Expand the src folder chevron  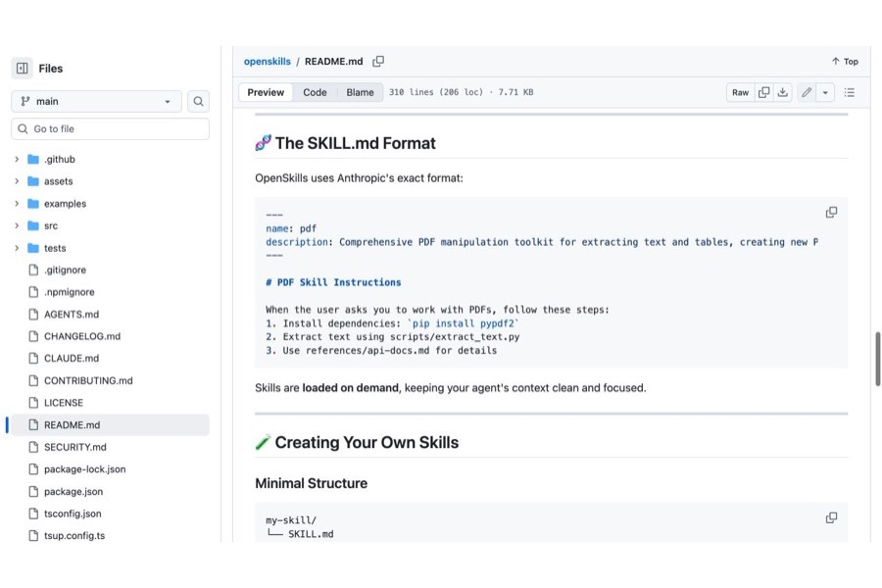[x=17, y=225]
